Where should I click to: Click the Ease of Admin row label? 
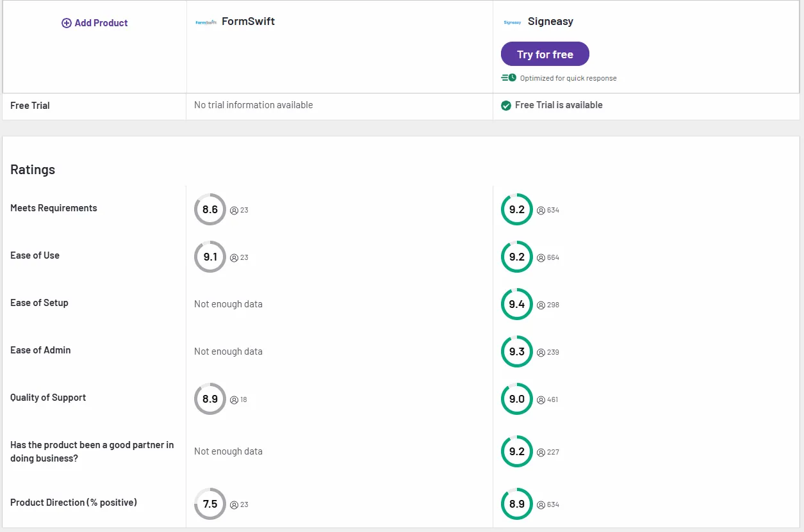pos(40,350)
